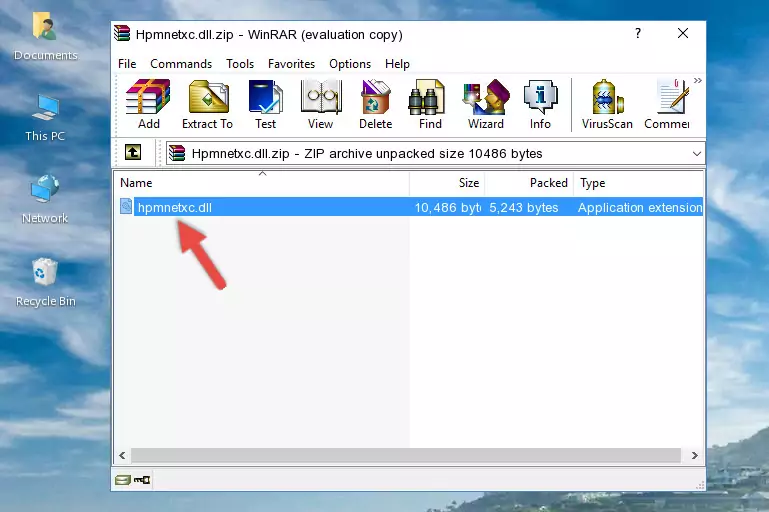Open the Tools menu
The height and width of the screenshot is (512, 769).
click(240, 64)
